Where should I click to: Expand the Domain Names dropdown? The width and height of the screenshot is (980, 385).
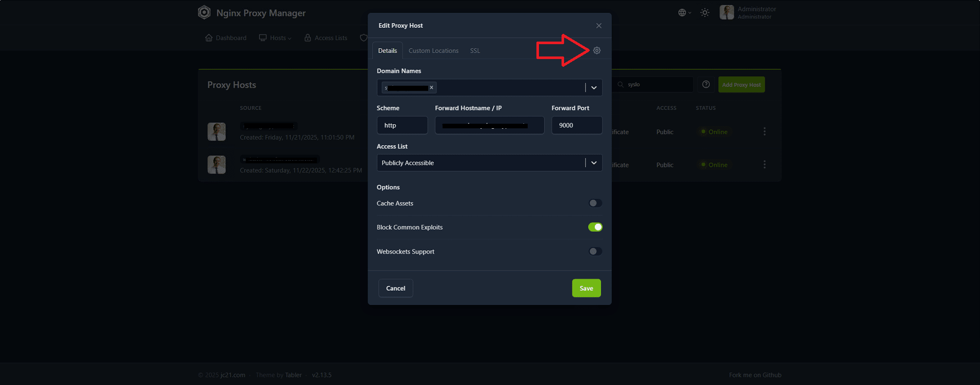(x=593, y=88)
